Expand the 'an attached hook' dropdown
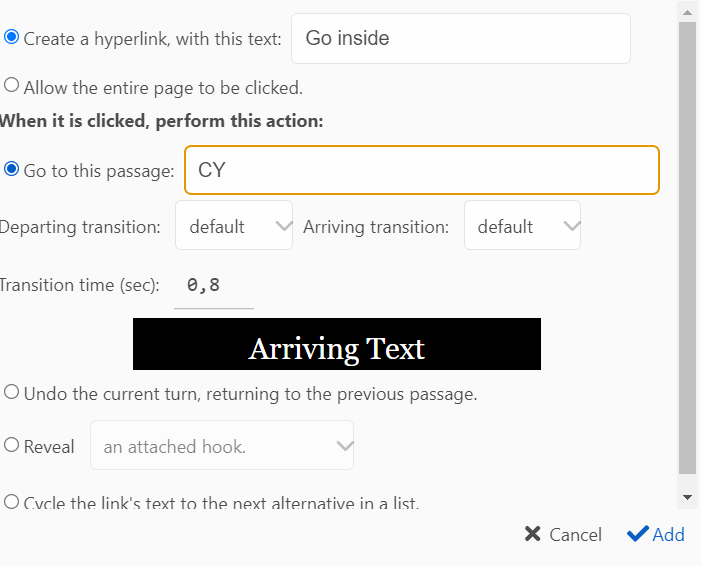The width and height of the screenshot is (701, 566). [222, 446]
